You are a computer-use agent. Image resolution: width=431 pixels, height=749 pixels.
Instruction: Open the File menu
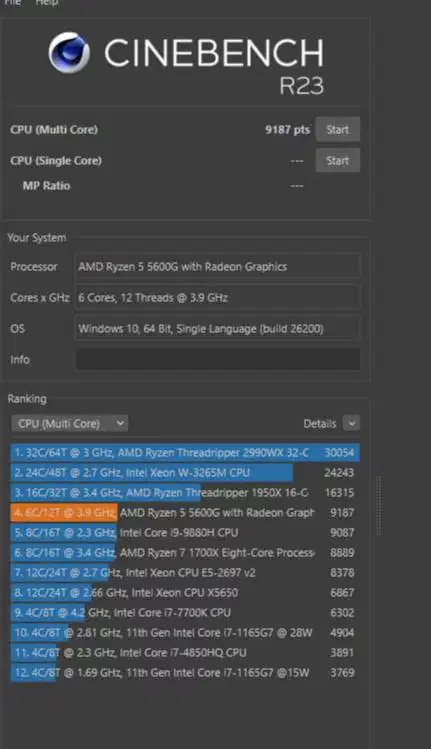tap(13, 2)
